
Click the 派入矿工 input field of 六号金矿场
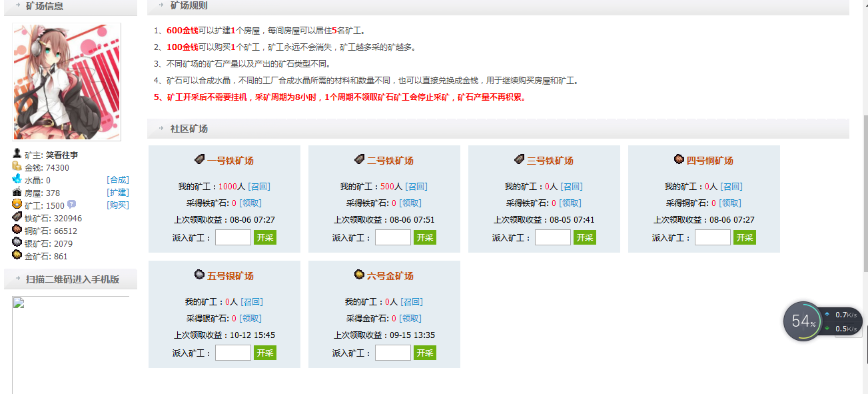(392, 352)
